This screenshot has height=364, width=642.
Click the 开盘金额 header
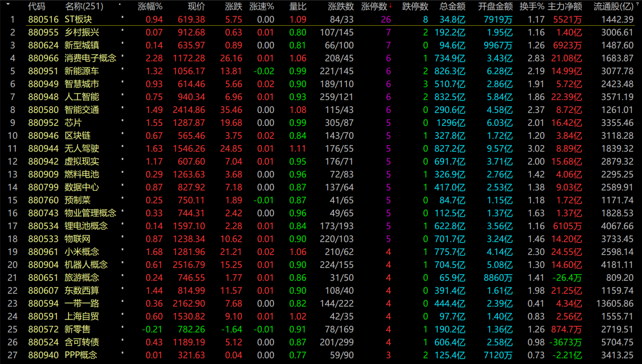[x=495, y=7]
